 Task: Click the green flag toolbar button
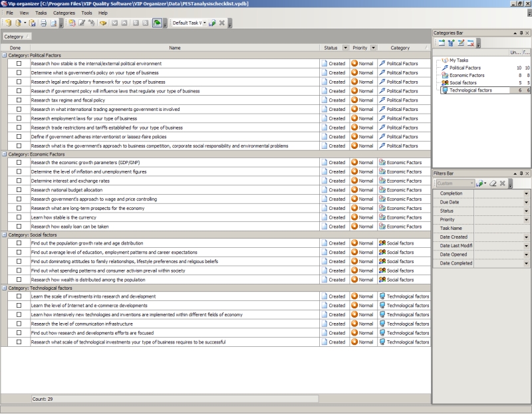pos(157,23)
